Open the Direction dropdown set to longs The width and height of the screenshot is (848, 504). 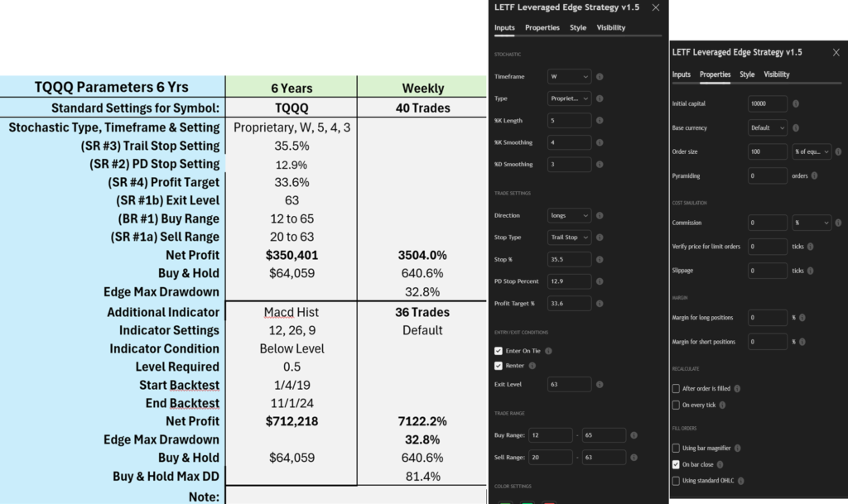click(x=569, y=215)
